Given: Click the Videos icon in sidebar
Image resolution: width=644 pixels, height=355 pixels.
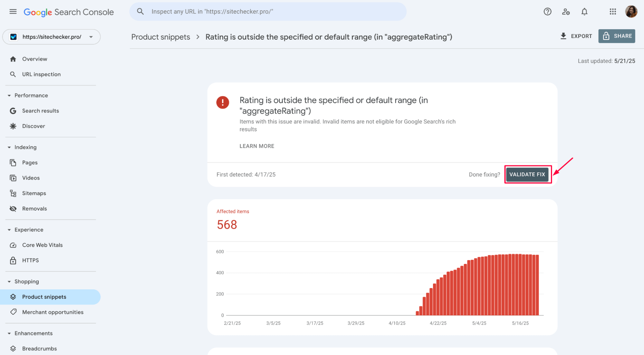Looking at the screenshot, I should coord(13,178).
